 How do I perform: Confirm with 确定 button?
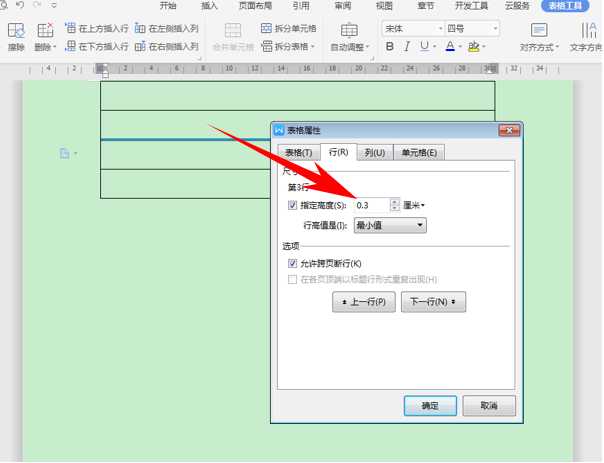click(430, 406)
